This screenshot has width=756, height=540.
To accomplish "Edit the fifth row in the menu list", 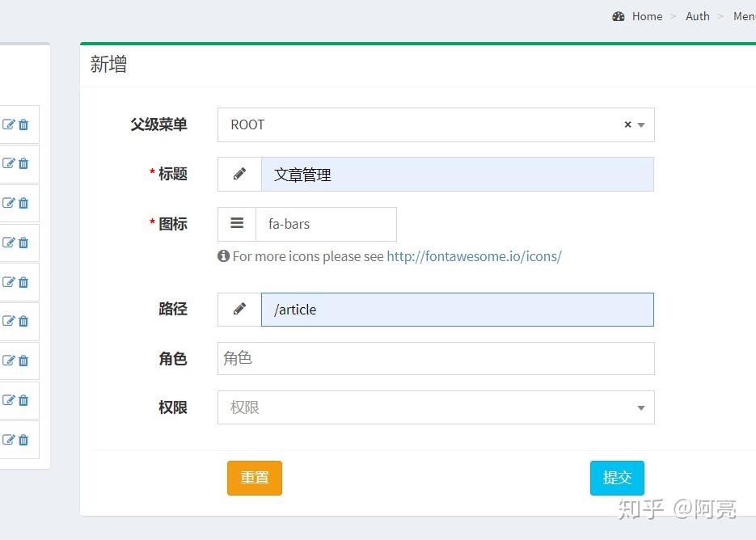I will click(x=9, y=282).
